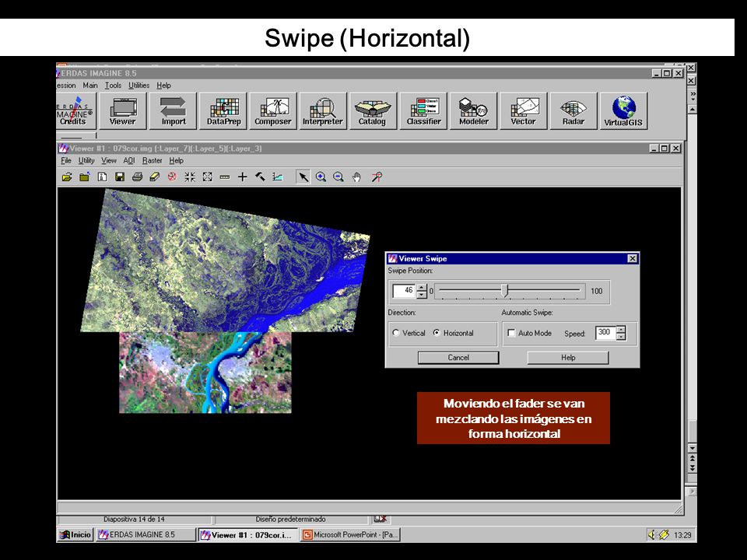Launch VirtualGIS module
The width and height of the screenshot is (747, 560).
point(623,111)
